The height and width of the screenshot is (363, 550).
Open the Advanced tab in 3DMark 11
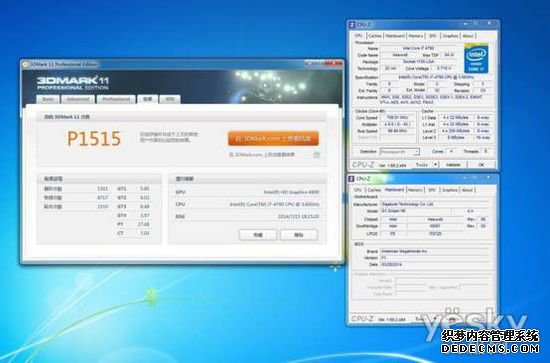point(78,99)
